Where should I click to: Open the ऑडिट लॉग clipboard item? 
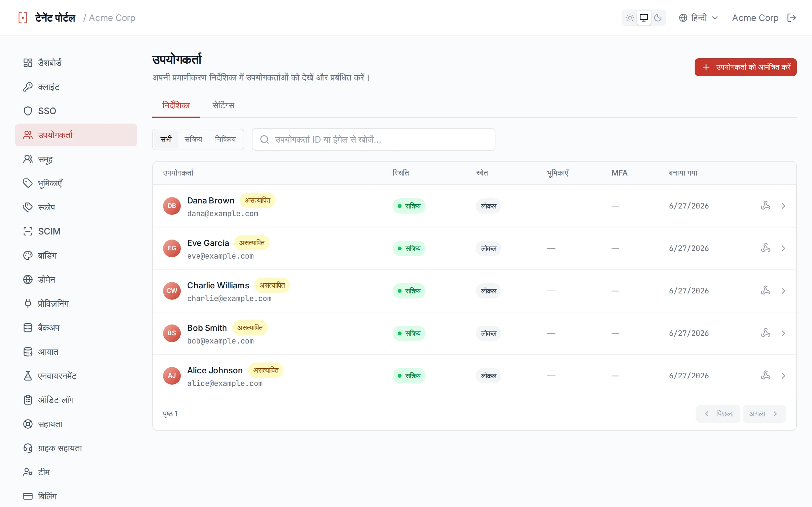click(x=76, y=400)
